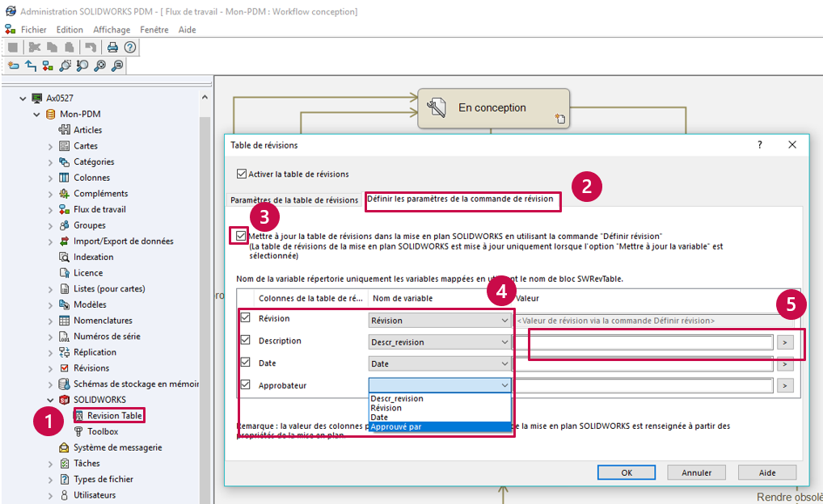
Task: Click the Réplication node icon
Action: click(x=64, y=352)
